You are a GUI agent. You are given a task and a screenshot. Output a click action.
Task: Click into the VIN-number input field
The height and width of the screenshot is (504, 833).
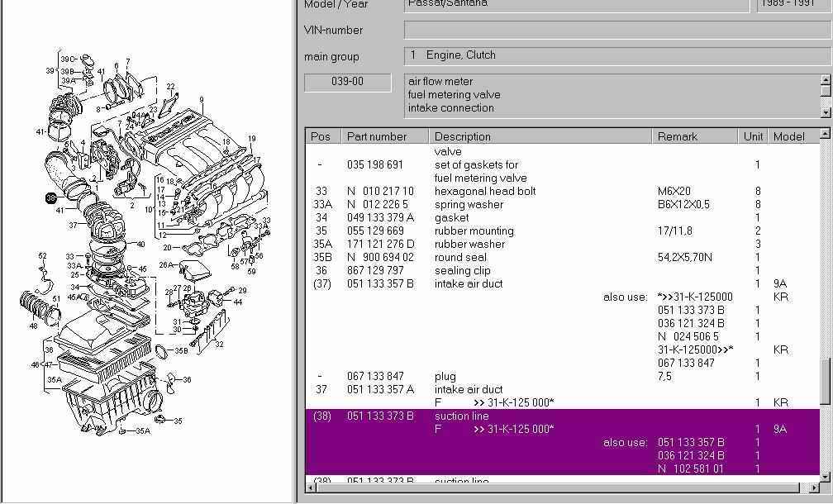pos(616,30)
